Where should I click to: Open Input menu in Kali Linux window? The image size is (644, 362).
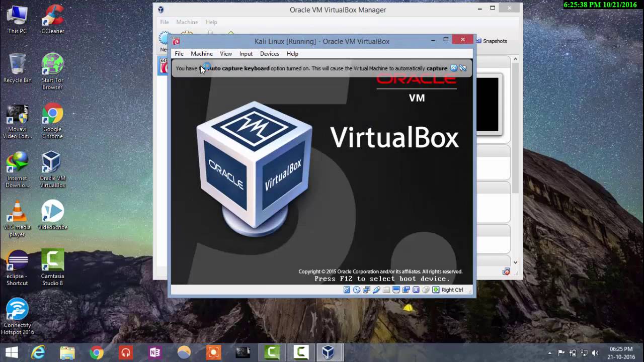pyautogui.click(x=246, y=54)
